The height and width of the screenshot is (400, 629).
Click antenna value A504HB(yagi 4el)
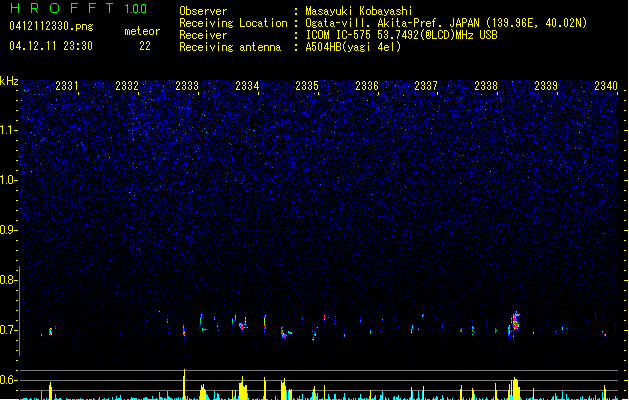(353, 47)
